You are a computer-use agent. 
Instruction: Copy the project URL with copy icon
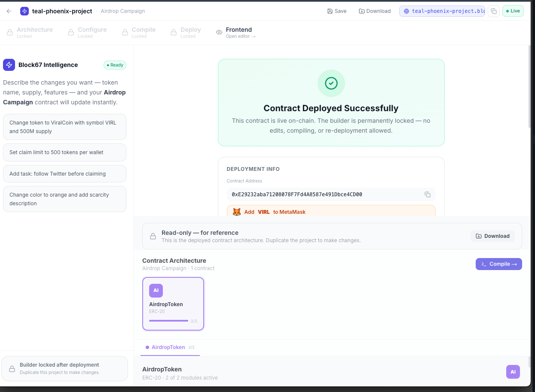494,11
